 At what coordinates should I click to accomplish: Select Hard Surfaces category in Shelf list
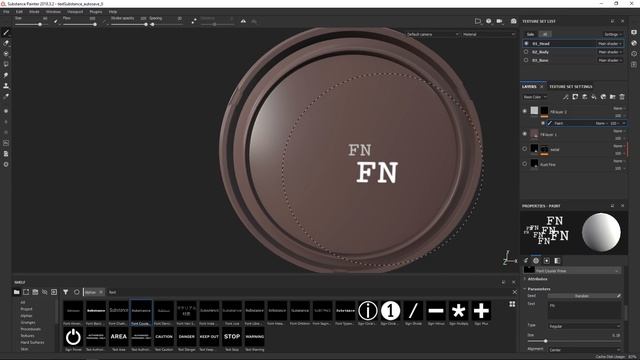pos(32,342)
